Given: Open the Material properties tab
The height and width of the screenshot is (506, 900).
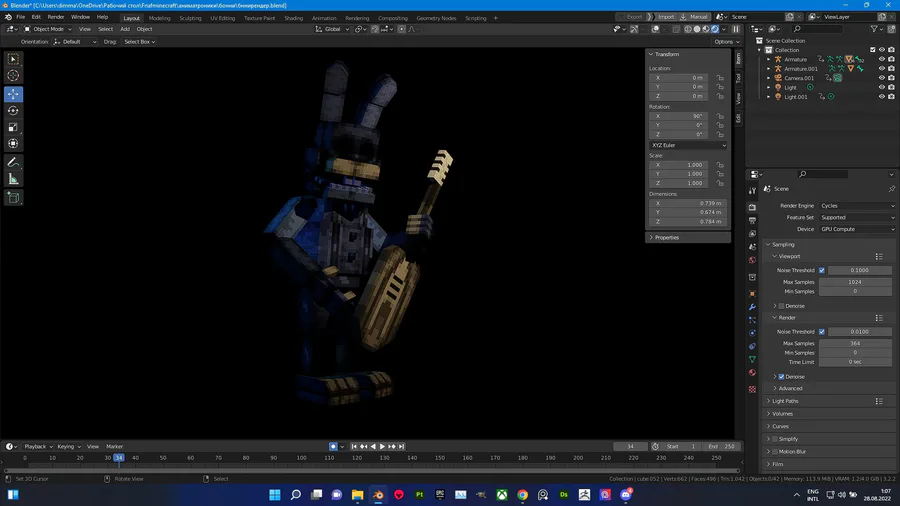Looking at the screenshot, I should (x=752, y=373).
